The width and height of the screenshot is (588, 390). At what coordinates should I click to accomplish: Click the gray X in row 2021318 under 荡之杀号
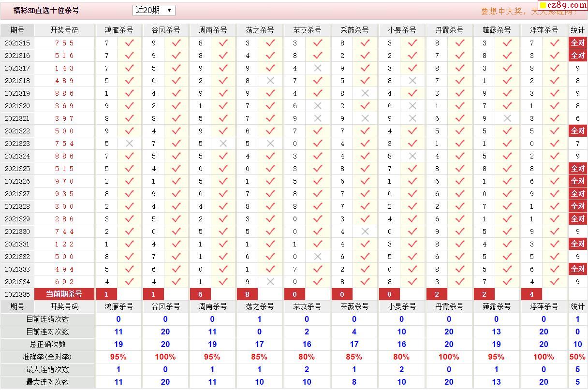pyautogui.click(x=270, y=81)
